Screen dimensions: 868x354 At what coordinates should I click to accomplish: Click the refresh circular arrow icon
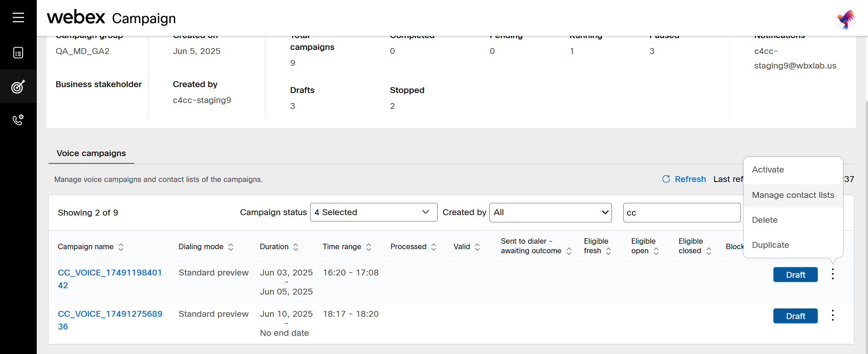666,179
